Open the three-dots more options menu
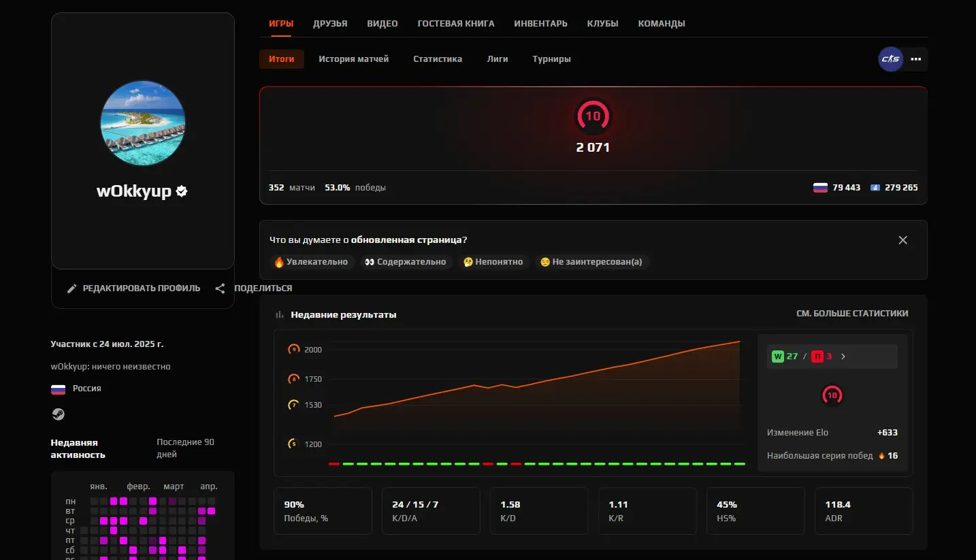Viewport: 976px width, 560px height. pos(916,59)
